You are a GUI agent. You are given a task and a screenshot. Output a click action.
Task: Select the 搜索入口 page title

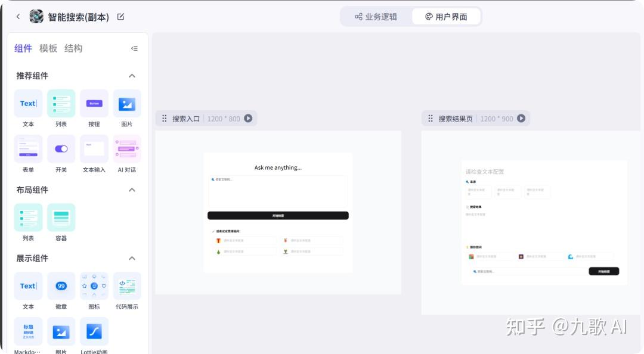click(x=186, y=119)
